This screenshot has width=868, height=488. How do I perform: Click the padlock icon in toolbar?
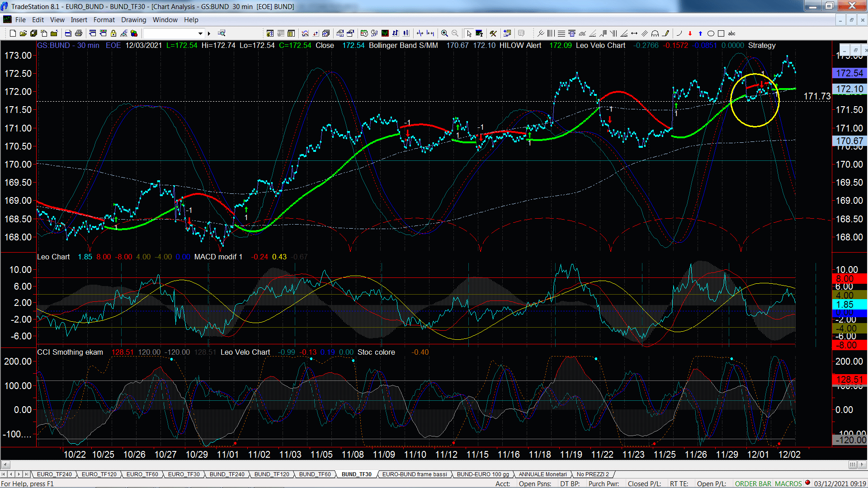pyautogui.click(x=113, y=33)
